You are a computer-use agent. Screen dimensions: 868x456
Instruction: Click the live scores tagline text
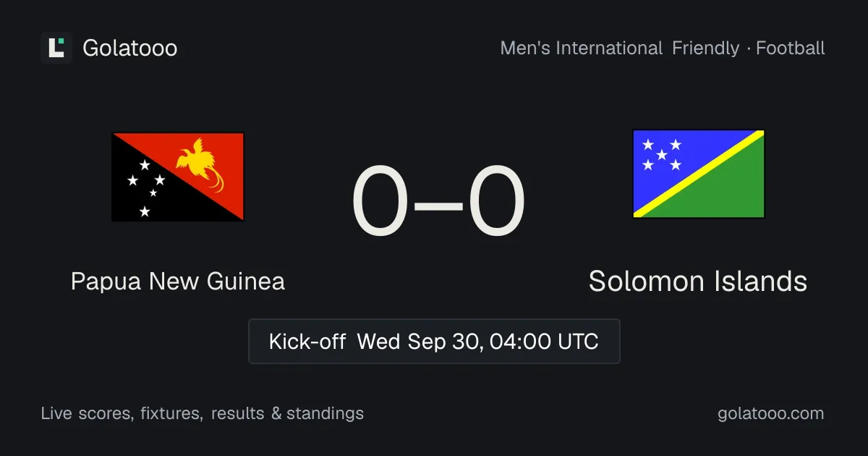203,413
